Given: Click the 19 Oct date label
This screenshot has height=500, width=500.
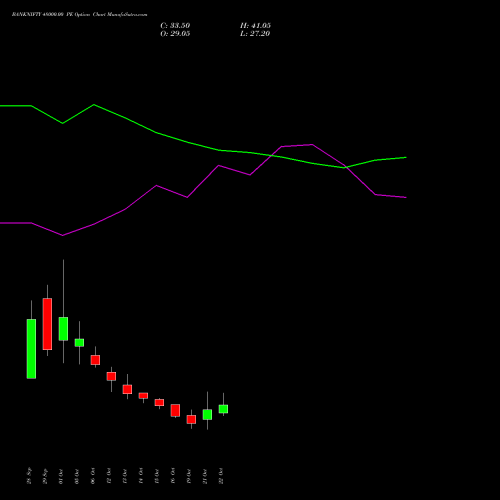Looking at the screenshot, I should (x=189, y=476).
